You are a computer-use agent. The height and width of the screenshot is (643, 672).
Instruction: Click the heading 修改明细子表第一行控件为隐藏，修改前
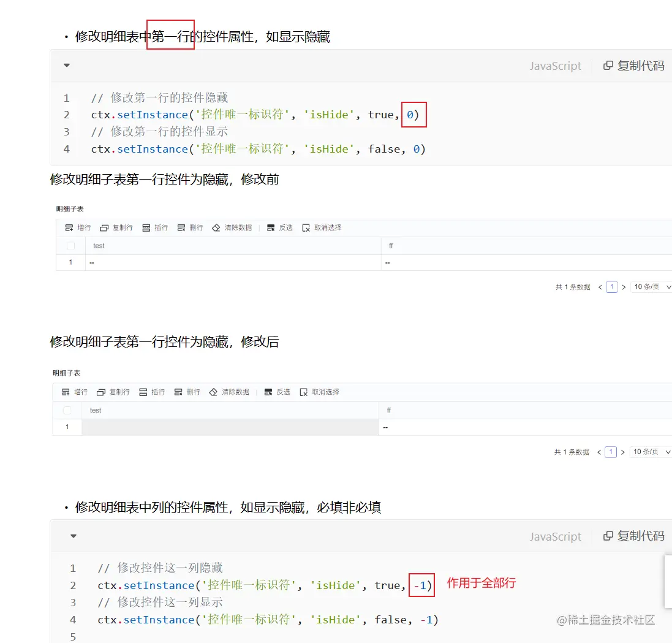165,180
